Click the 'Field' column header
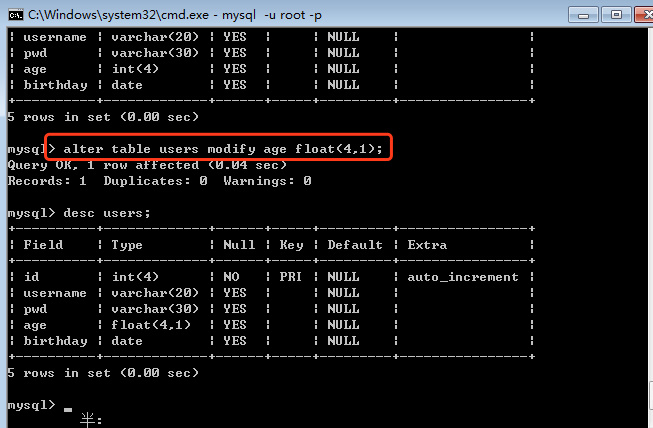This screenshot has width=653, height=428. tap(42, 245)
